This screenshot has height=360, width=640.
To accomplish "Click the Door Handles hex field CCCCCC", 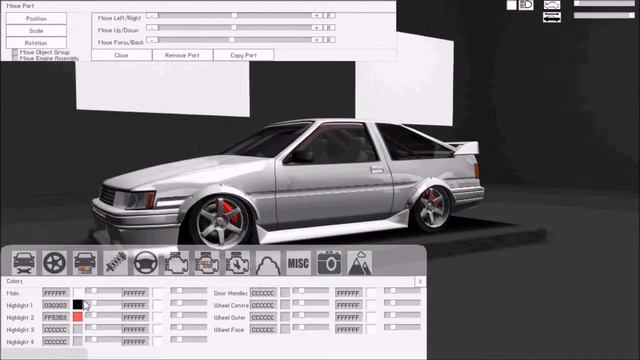I will click(263, 293).
